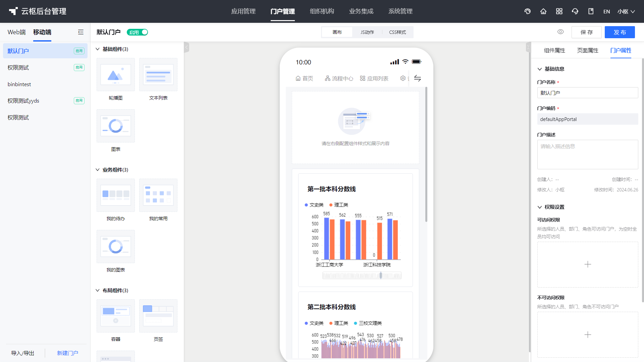Toggle 理工类 legend in first chart
Viewport: 644px width, 362px height.
tap(339, 205)
